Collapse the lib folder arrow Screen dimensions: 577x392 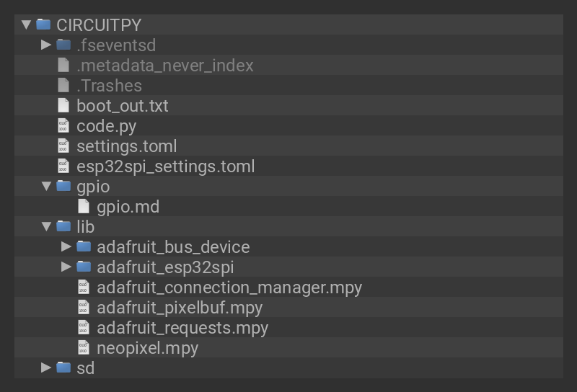[46, 227]
